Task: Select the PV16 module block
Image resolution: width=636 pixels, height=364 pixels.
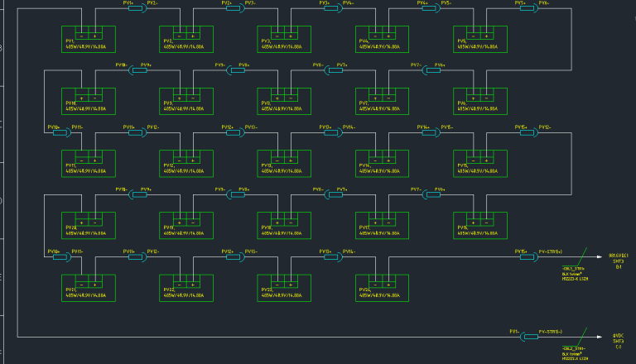Action: pyautogui.click(x=480, y=226)
